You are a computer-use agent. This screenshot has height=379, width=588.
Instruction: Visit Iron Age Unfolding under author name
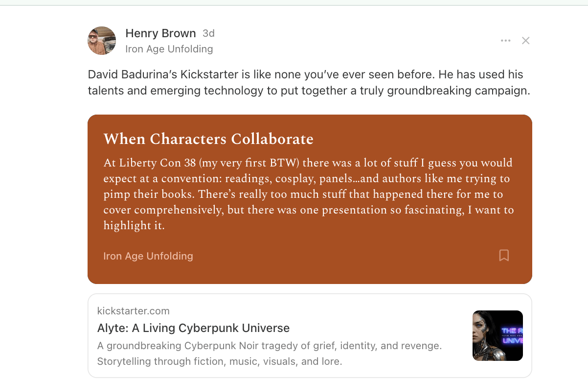pyautogui.click(x=169, y=49)
